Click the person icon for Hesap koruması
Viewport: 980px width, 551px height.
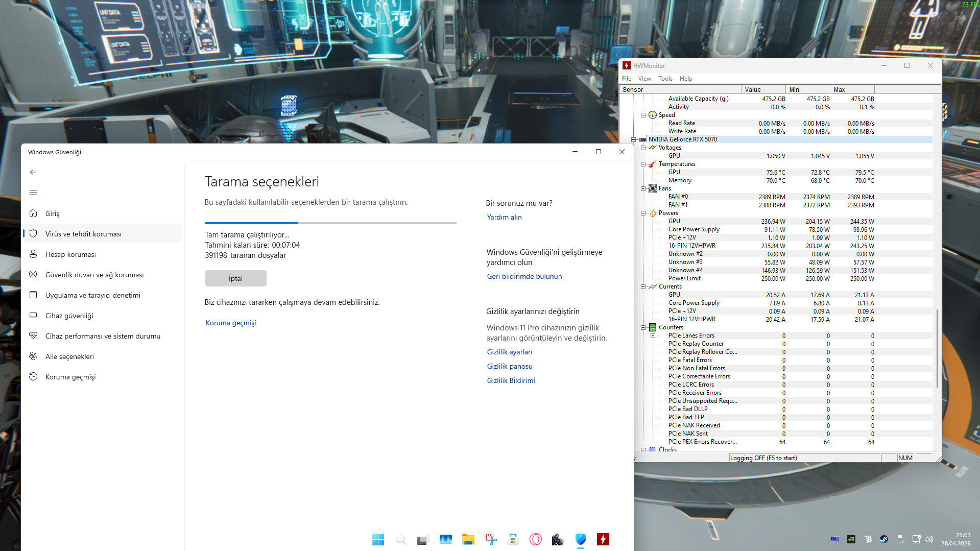[33, 254]
